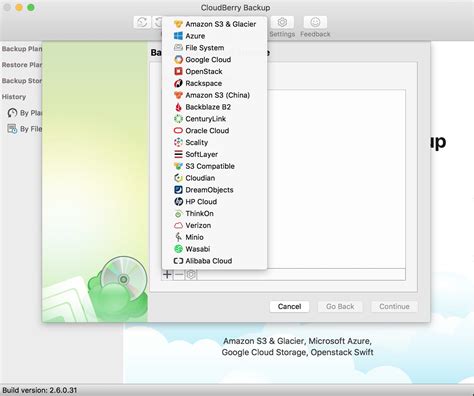Pick CenturyLink from provider list
This screenshot has height=396, width=474.
pyautogui.click(x=214, y=119)
